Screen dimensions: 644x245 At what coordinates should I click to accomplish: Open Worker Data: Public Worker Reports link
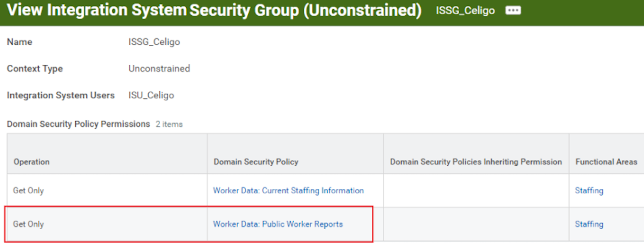click(278, 224)
